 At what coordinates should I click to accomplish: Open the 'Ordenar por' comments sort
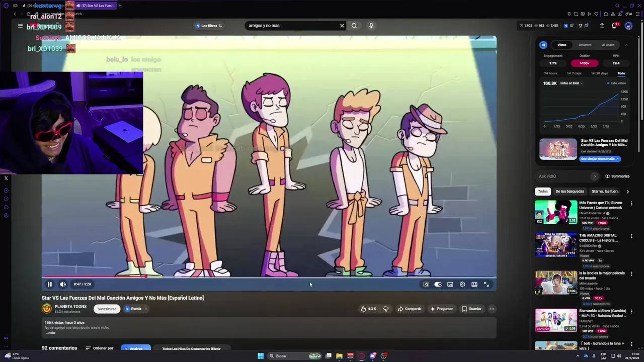click(x=100, y=348)
